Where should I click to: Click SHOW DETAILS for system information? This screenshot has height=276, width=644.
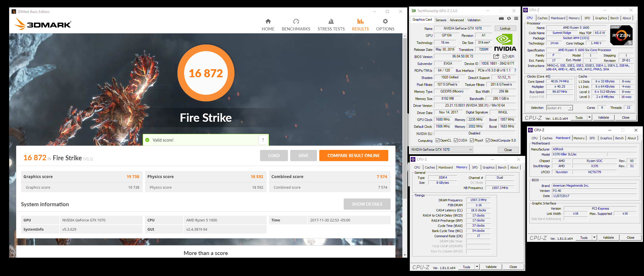coord(367,204)
